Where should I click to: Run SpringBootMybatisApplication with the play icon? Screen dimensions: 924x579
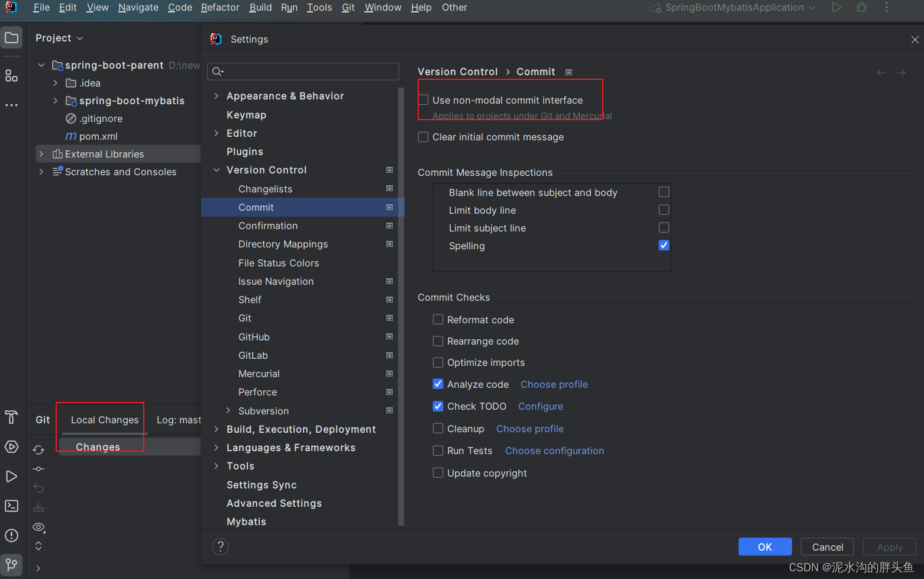pyautogui.click(x=836, y=8)
